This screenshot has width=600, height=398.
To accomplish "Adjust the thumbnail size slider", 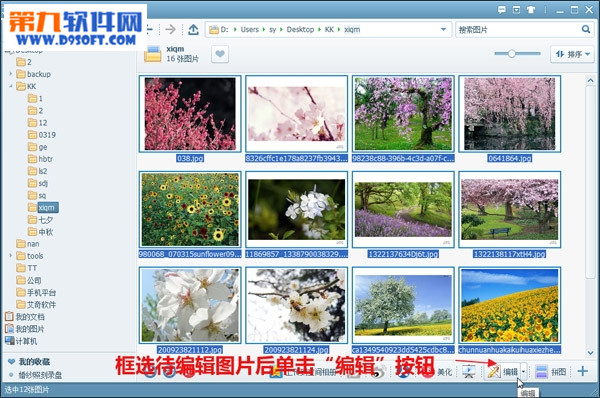I will tap(512, 54).
